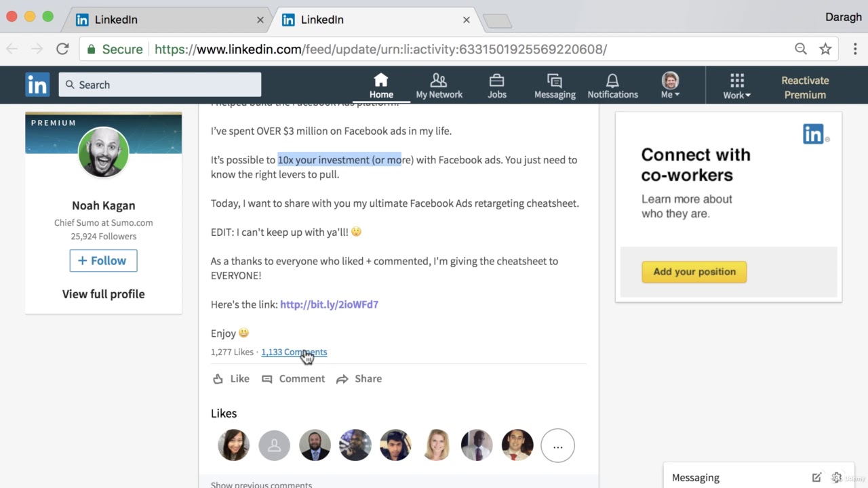
Task: Open My Network page
Action: point(439,85)
